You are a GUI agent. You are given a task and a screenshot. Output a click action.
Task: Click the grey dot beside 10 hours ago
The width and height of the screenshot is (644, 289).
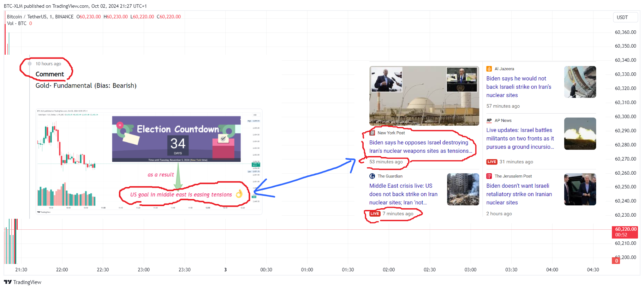[30, 64]
